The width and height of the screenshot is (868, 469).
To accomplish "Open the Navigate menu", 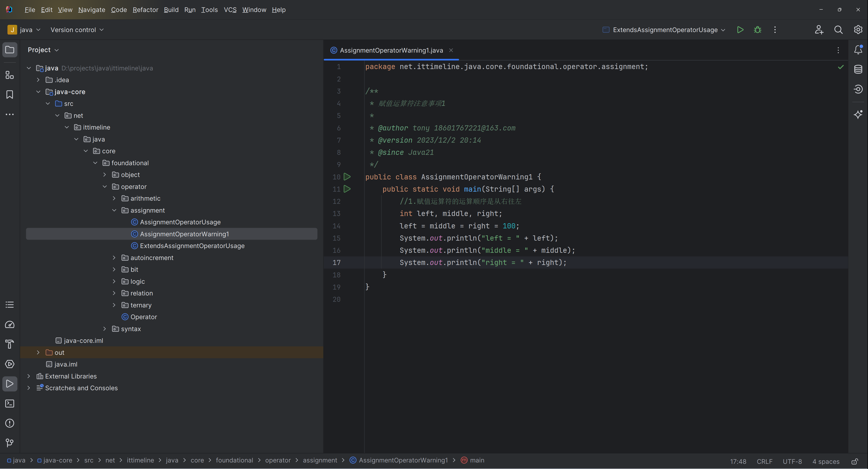I will [x=92, y=10].
